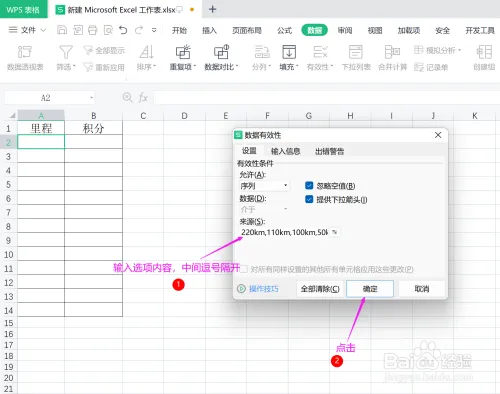Open the 开发工具 ribbon tab

(x=480, y=30)
